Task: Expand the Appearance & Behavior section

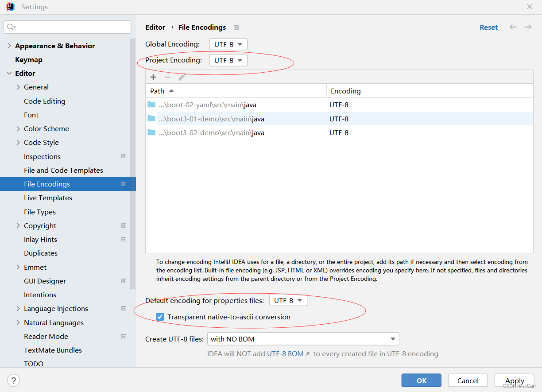Action: [9, 46]
